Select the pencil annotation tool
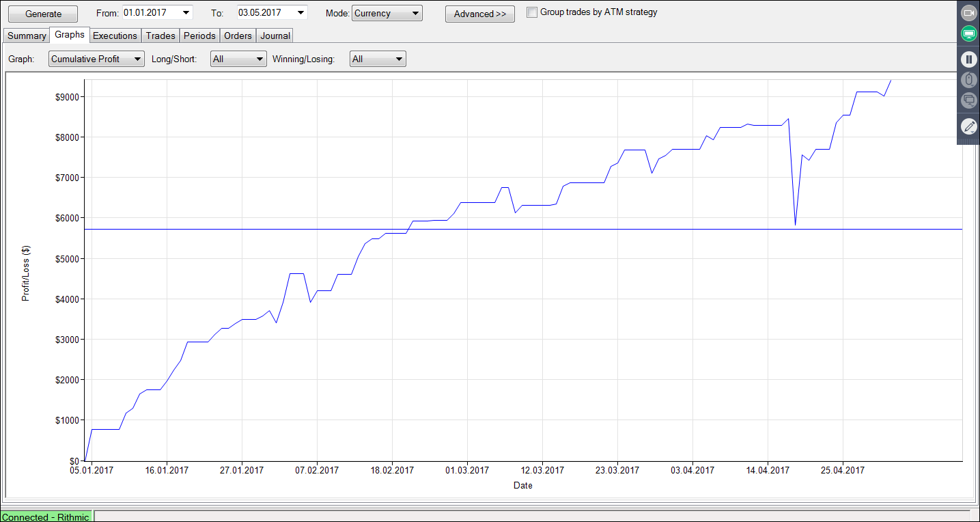The width and height of the screenshot is (980, 522). click(x=968, y=126)
